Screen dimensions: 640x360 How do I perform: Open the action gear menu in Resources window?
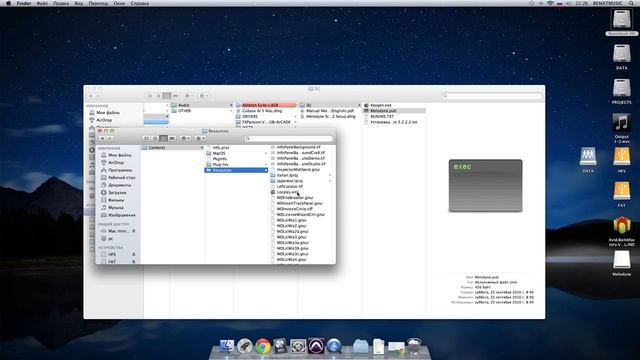(x=185, y=138)
